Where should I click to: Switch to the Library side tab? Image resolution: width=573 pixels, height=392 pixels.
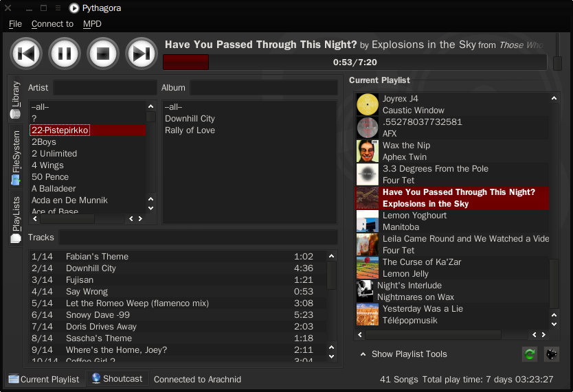(15, 99)
